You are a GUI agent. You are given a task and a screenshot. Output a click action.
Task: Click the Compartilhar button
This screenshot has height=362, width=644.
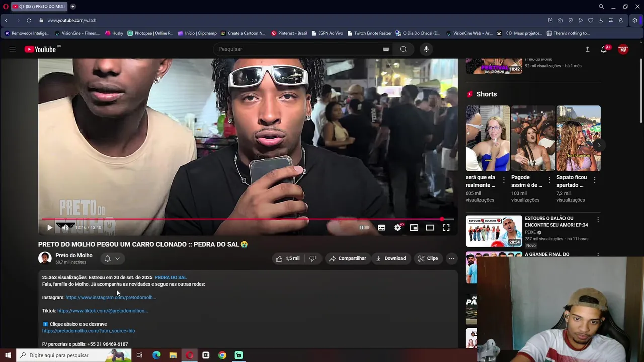click(347, 258)
